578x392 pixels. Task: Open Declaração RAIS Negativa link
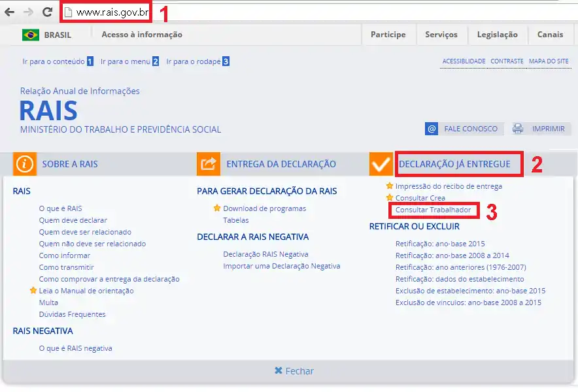coord(265,254)
